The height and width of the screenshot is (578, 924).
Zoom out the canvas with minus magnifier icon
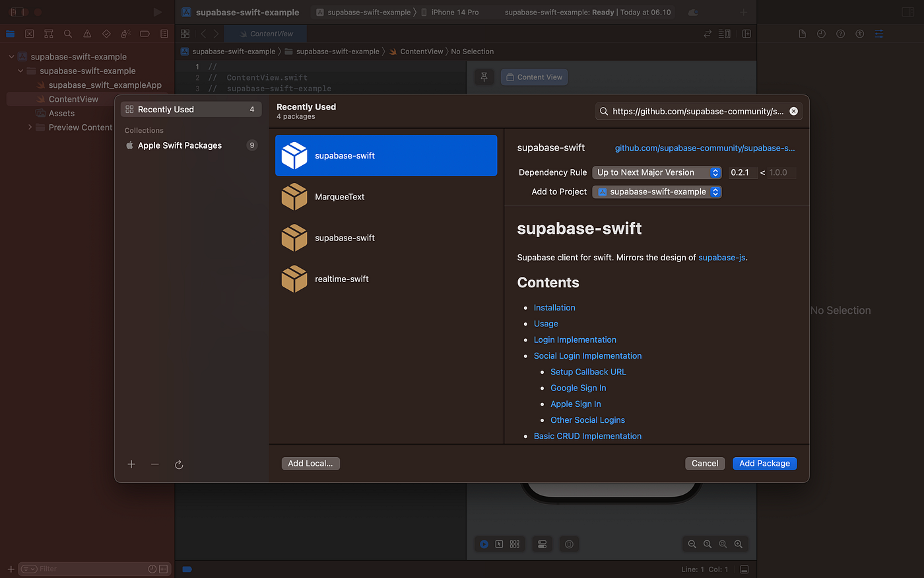(x=691, y=544)
